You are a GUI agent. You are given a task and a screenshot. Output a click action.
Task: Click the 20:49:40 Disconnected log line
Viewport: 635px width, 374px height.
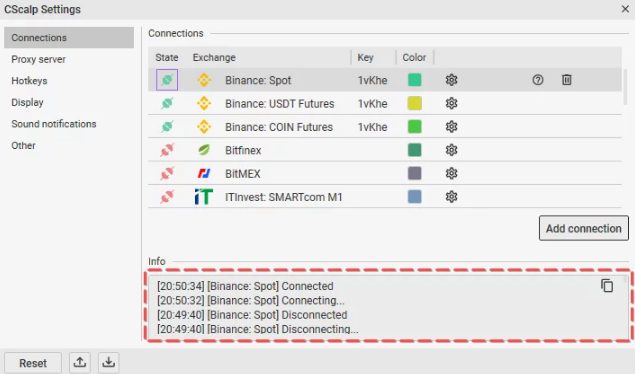252,315
